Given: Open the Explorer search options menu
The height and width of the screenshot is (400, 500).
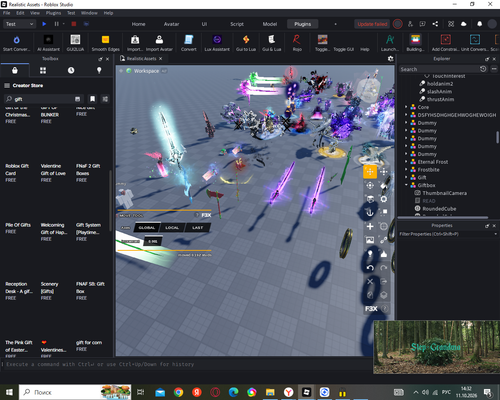Looking at the screenshot, I should (494, 69).
